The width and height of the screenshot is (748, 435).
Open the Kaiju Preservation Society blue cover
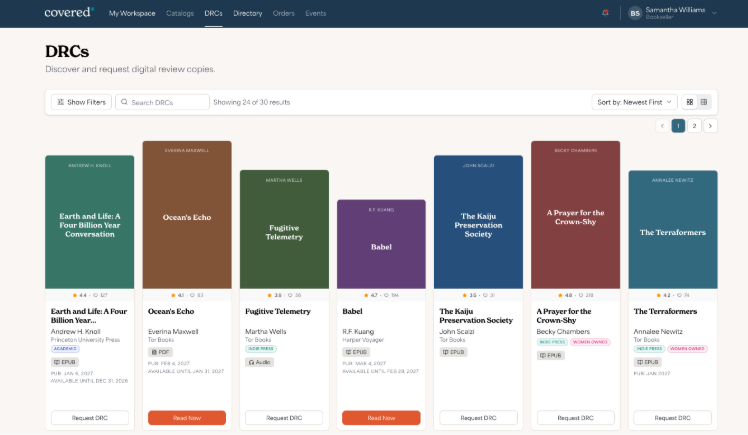tap(478, 222)
